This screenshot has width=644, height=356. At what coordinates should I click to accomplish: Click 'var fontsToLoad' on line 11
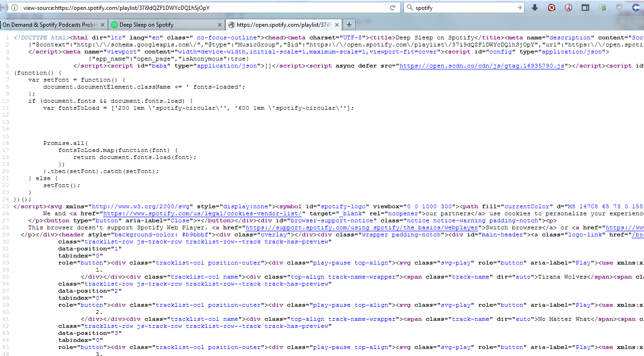pos(71,108)
